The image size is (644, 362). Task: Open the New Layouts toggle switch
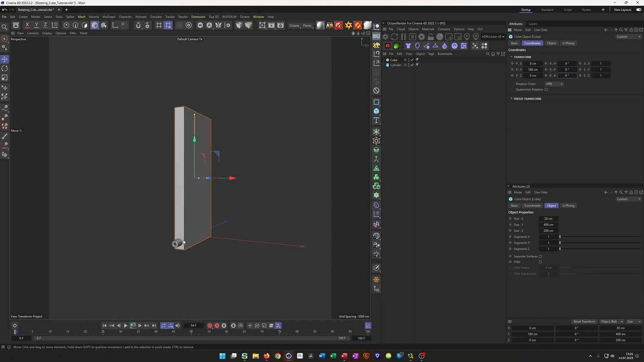pyautogui.click(x=639, y=10)
